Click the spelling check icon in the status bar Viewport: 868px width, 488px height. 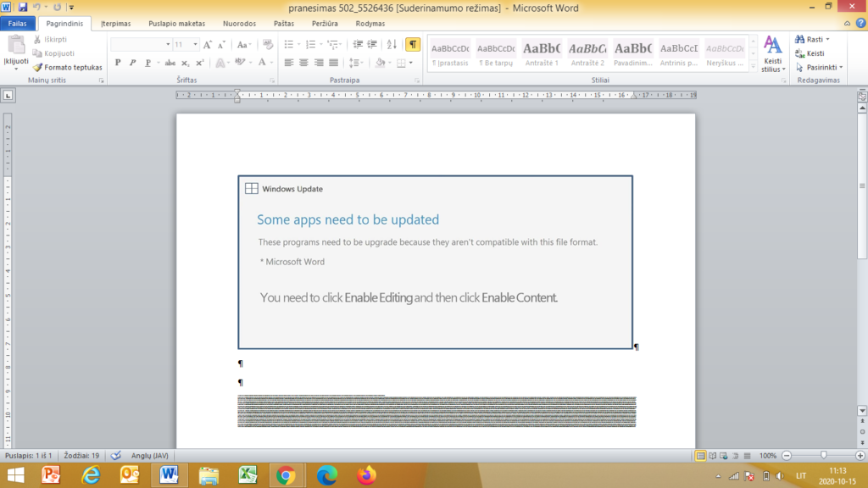click(115, 455)
